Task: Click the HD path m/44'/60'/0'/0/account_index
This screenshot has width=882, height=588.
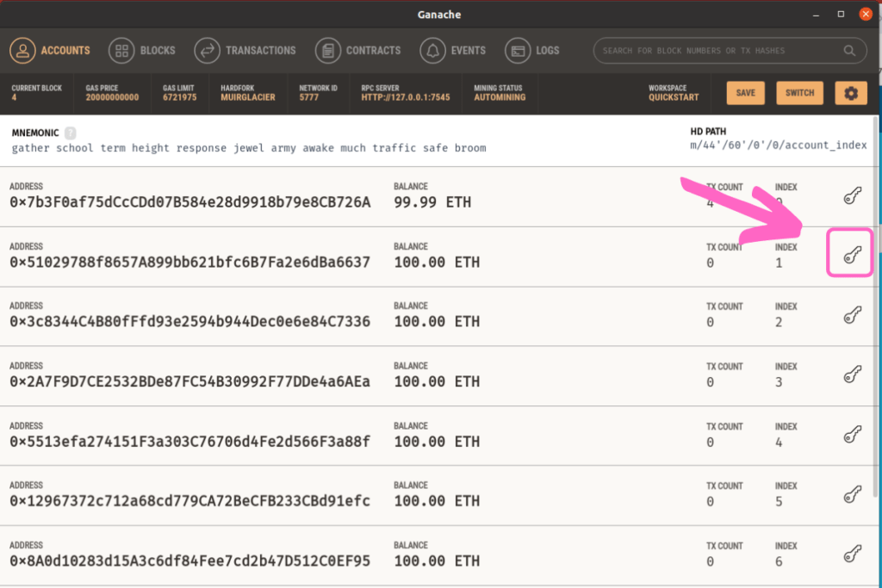Action: [779, 145]
